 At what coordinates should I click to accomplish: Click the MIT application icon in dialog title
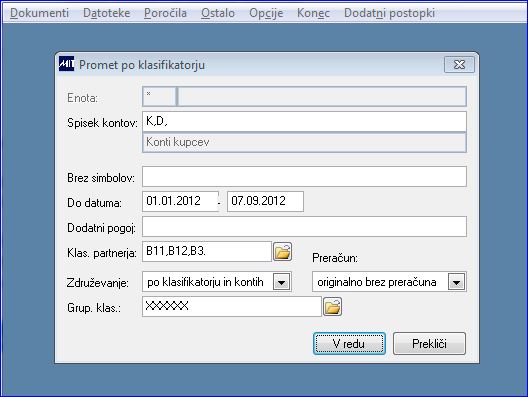pyautogui.click(x=66, y=64)
